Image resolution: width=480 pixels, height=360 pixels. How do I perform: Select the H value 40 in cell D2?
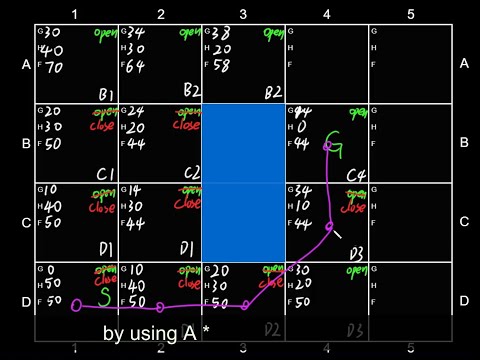coord(137,286)
